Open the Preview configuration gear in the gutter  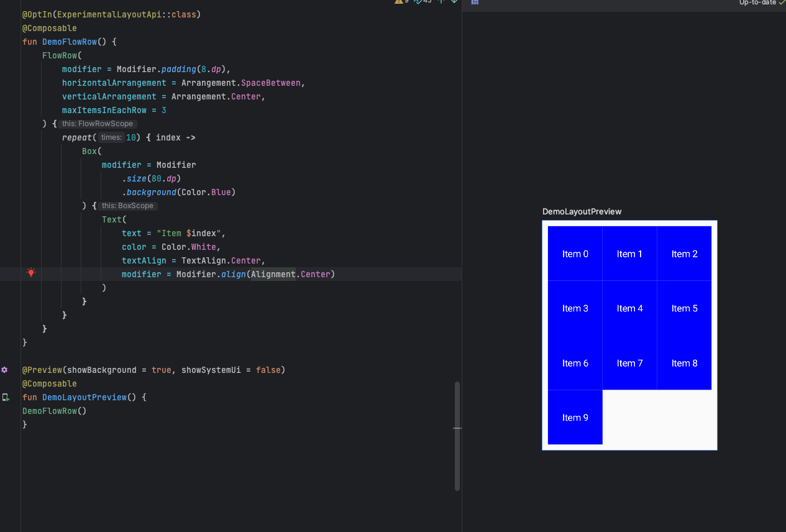4,370
